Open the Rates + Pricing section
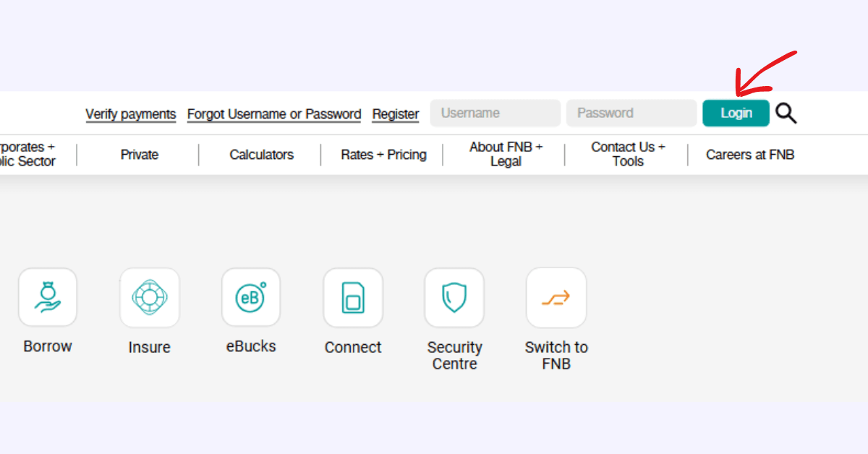This screenshot has height=454, width=868. click(383, 154)
